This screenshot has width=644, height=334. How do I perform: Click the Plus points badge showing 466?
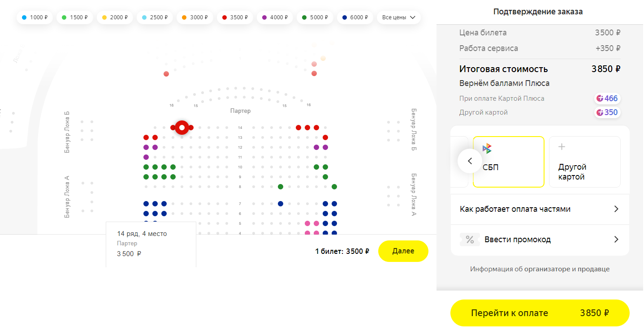click(x=608, y=98)
